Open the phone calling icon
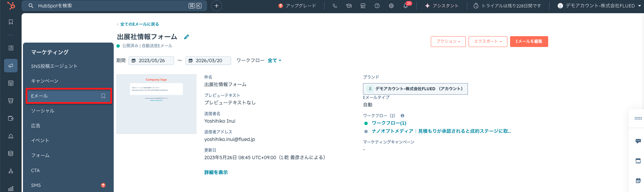The width and height of the screenshot is (644, 192). 335,6
